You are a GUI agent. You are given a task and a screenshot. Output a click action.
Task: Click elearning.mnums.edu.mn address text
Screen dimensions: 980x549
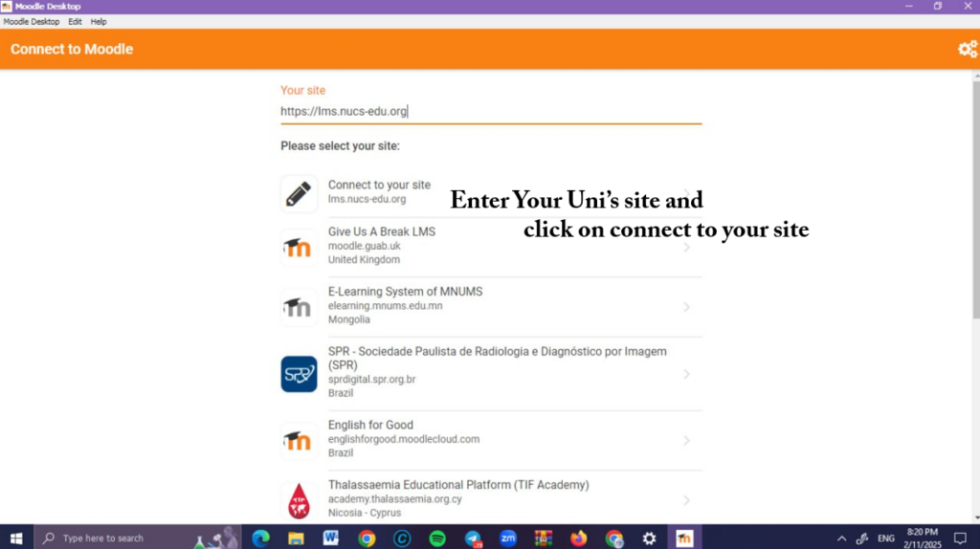[385, 306]
